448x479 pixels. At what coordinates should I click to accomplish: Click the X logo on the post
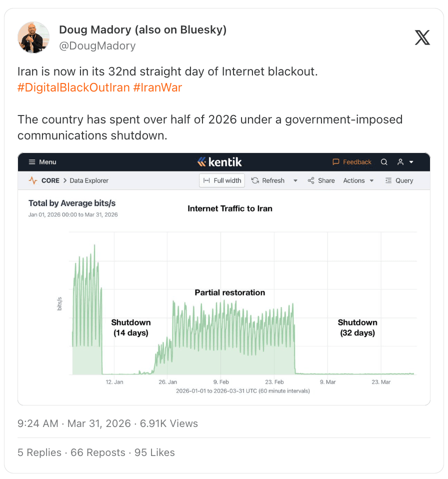click(422, 37)
